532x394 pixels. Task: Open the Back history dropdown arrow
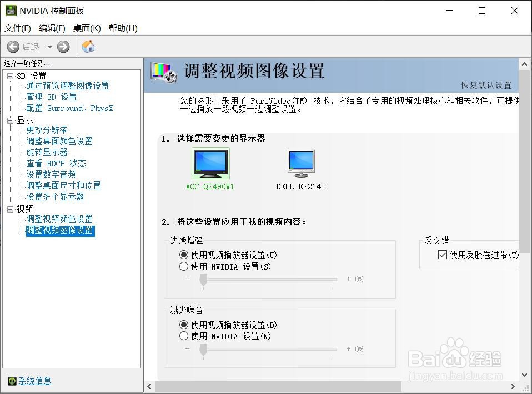click(49, 47)
